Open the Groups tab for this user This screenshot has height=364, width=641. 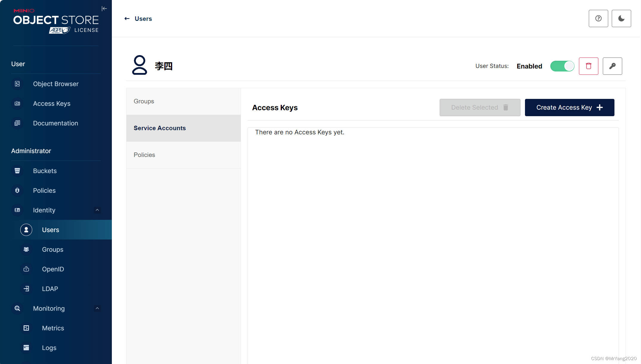pyautogui.click(x=144, y=101)
